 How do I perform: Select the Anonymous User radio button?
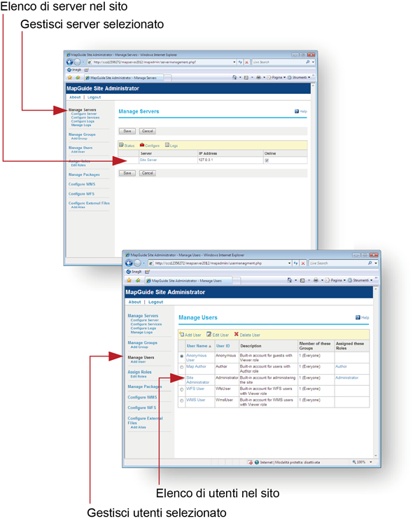pyautogui.click(x=181, y=356)
